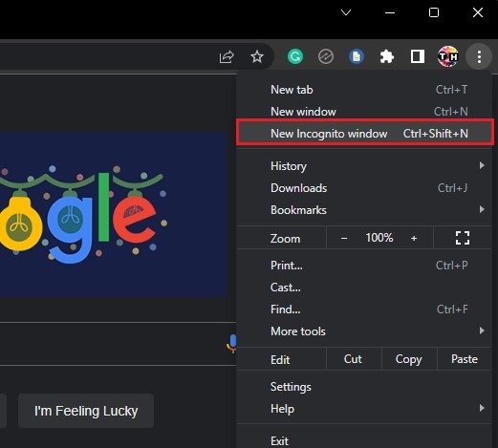This screenshot has width=498, height=448.
Task: Increase zoom with the plus button
Action: coord(414,238)
